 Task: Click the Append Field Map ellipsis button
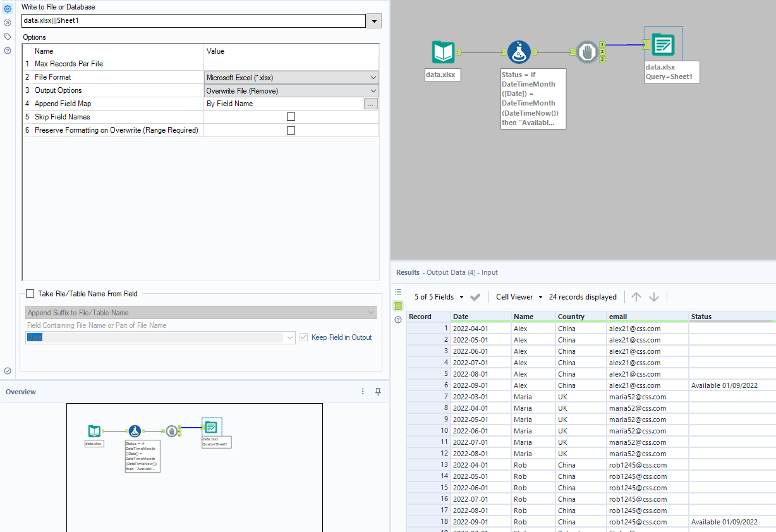coord(371,104)
